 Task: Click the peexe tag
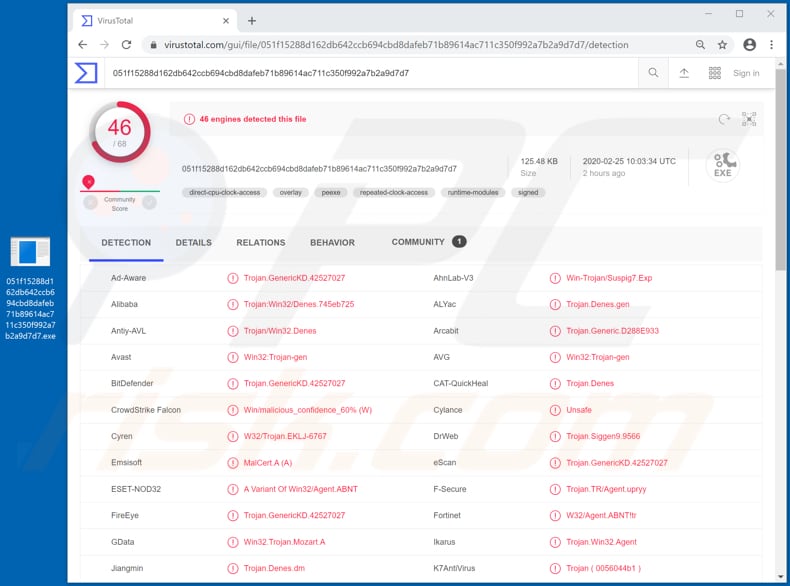tap(331, 192)
